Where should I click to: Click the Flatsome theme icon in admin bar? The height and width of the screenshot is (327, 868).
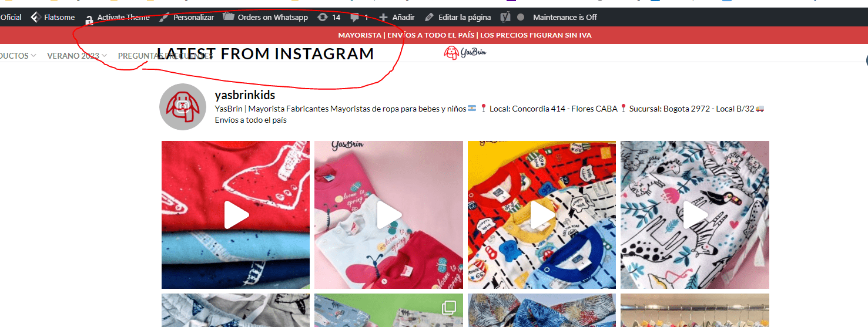[35, 18]
